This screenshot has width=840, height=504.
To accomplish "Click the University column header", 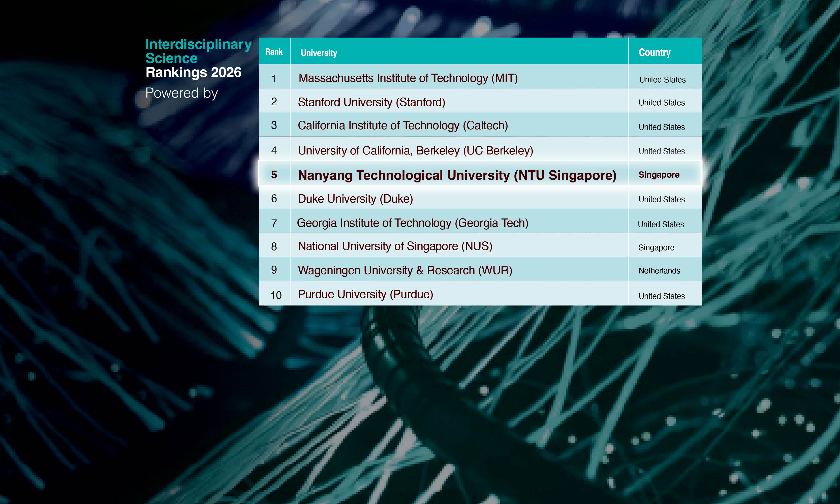I will 319,53.
